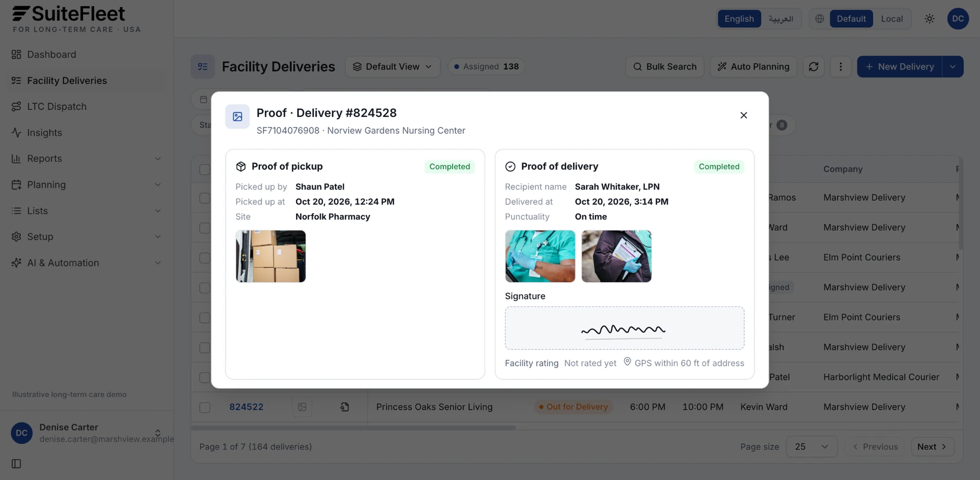Click the document copy icon for delivery 824522

[345, 407]
